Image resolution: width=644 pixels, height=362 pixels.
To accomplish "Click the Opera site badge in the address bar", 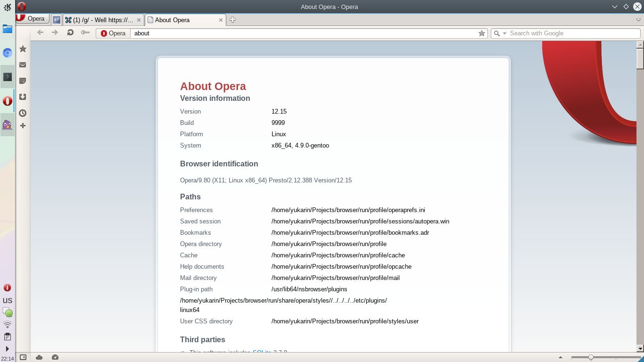I will tap(113, 33).
